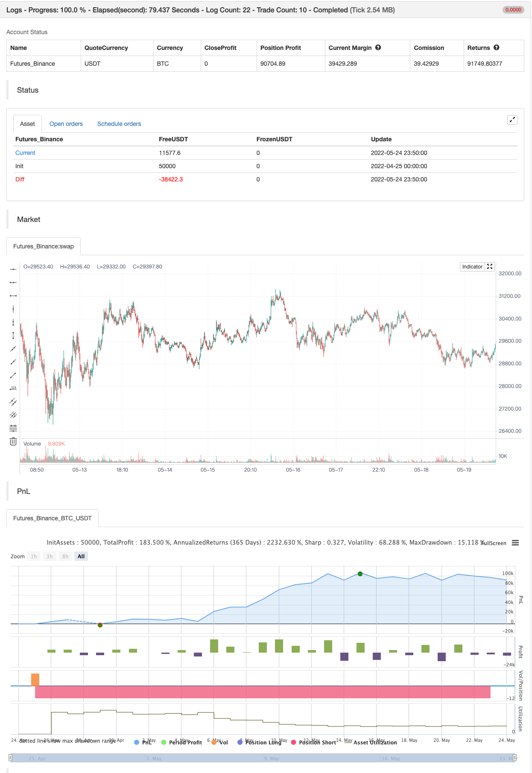Select the horizontal ray line drawing tool

click(x=13, y=282)
